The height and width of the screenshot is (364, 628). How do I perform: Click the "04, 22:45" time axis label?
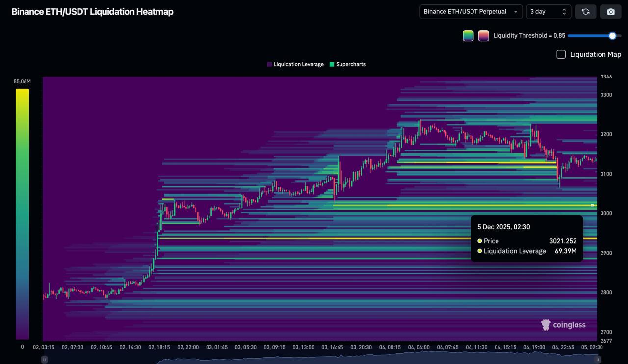[563, 347]
